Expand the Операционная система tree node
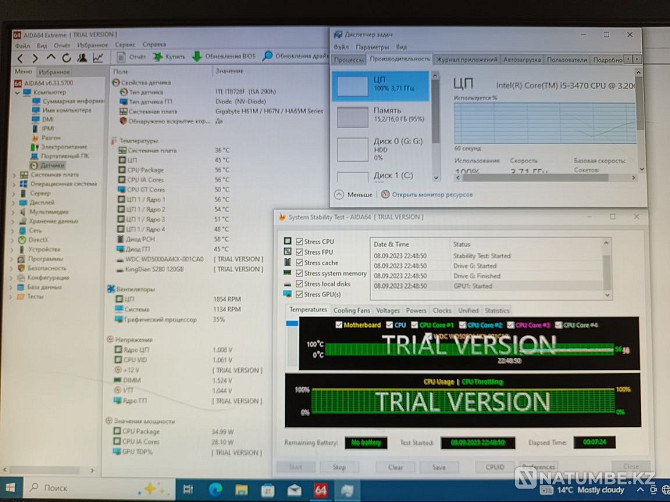 tap(14, 184)
